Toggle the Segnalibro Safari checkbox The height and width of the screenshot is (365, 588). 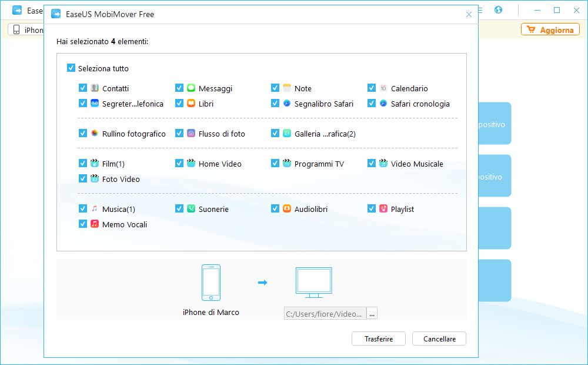pos(275,103)
